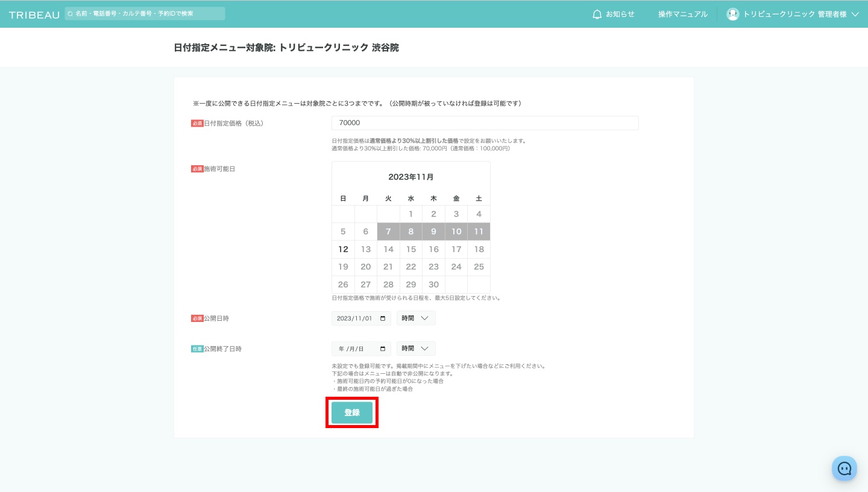Focus the search field in header
This screenshot has width=868, height=492.
point(145,13)
